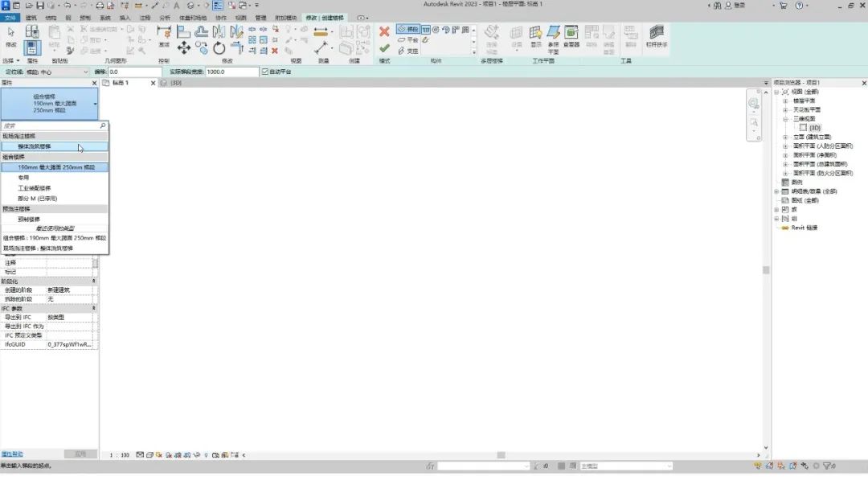Click the 梯段 (Run) stair component tool
The image size is (868, 489).
pos(408,29)
